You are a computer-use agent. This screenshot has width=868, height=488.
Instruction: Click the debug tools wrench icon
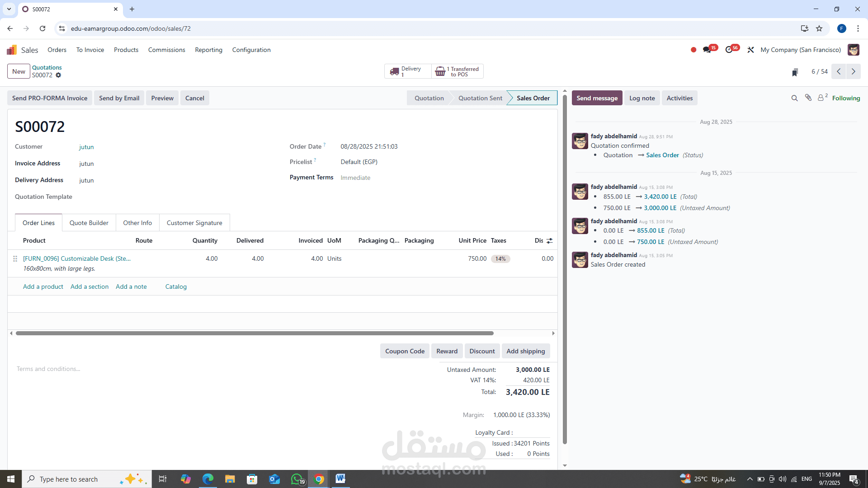pos(750,50)
